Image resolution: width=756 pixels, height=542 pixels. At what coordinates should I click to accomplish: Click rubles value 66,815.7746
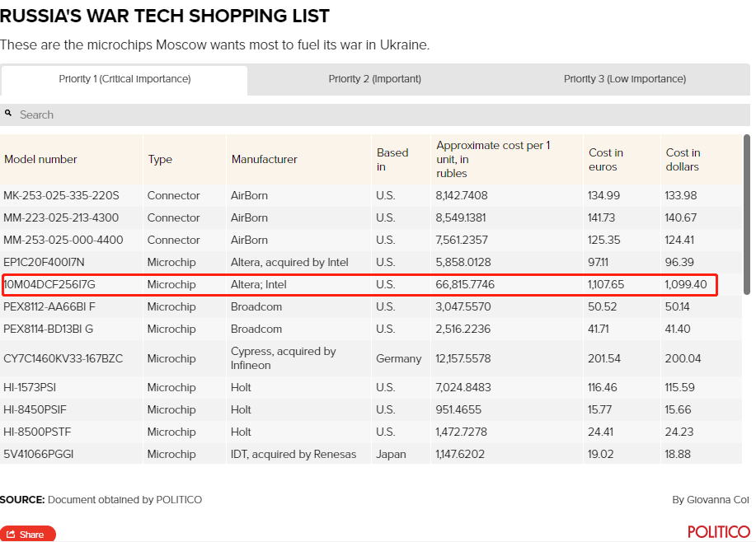coord(465,284)
